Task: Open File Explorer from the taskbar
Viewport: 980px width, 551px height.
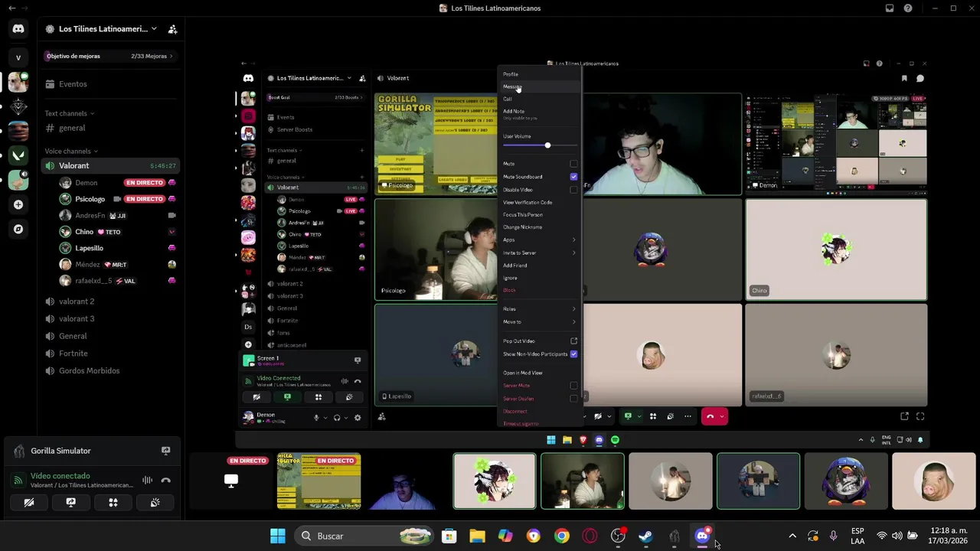Action: click(477, 536)
